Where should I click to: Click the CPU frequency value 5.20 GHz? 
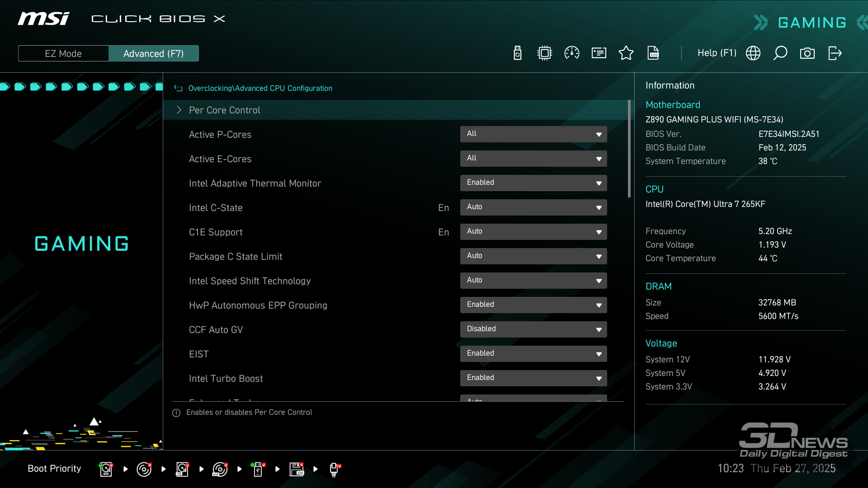click(775, 231)
